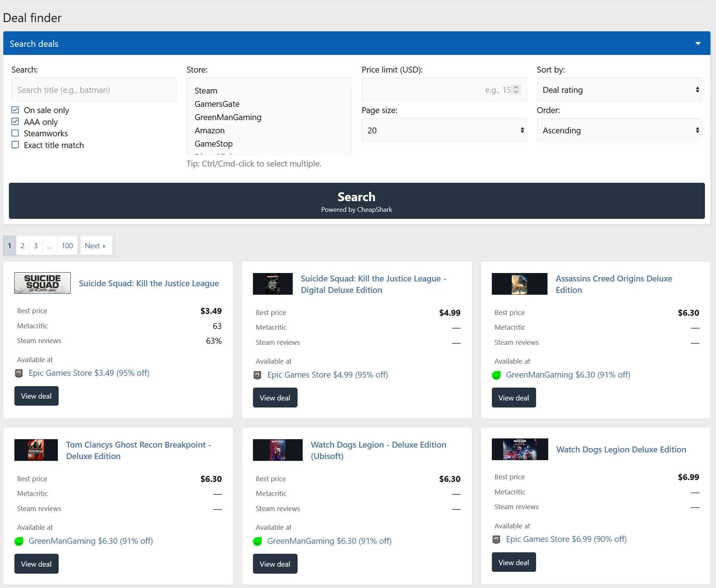View deal for Assassins Creed Origins Deluxe

coord(514,398)
